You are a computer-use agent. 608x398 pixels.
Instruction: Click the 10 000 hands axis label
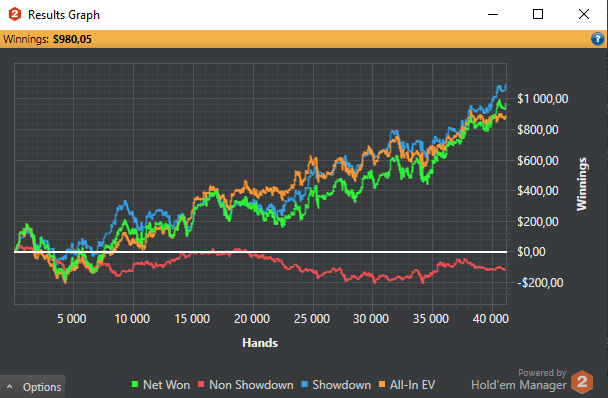tap(132, 319)
